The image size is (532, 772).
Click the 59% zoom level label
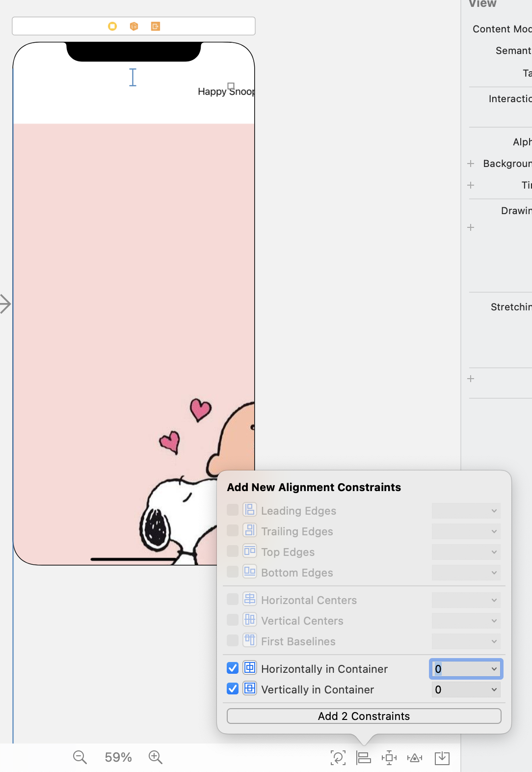click(118, 757)
